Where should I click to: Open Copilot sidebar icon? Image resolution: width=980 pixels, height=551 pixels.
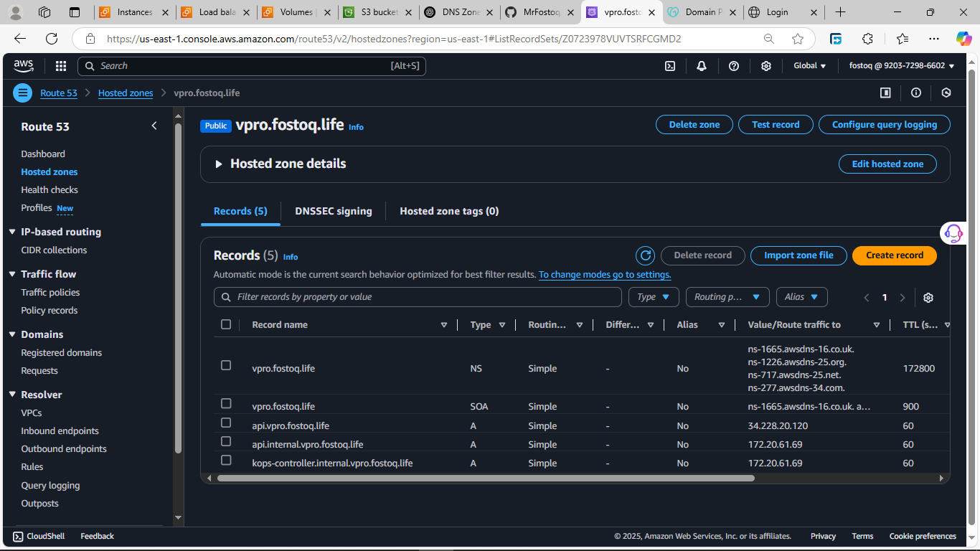(x=963, y=39)
